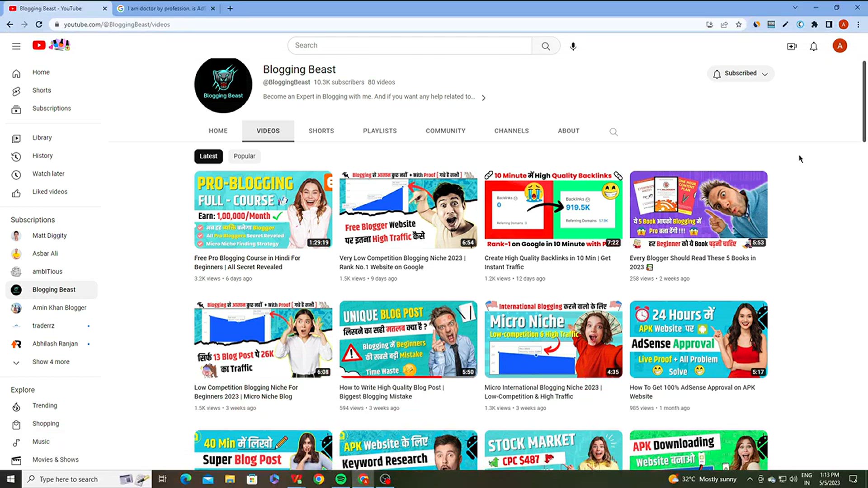The height and width of the screenshot is (488, 868).
Task: Expand channel description arrow
Action: pos(484,98)
